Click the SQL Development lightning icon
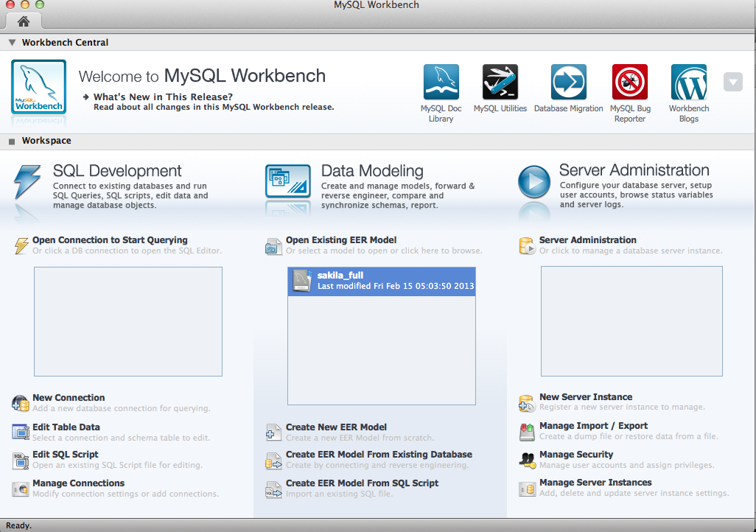 pos(27,182)
